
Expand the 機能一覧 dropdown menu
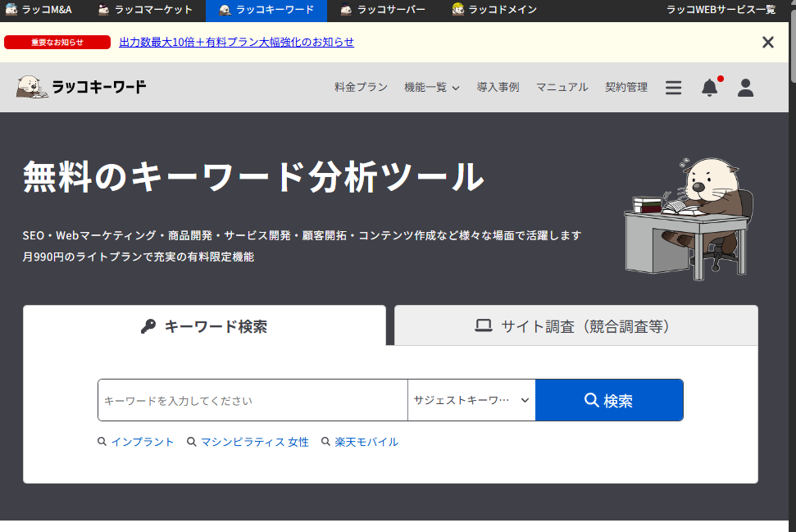tap(431, 88)
